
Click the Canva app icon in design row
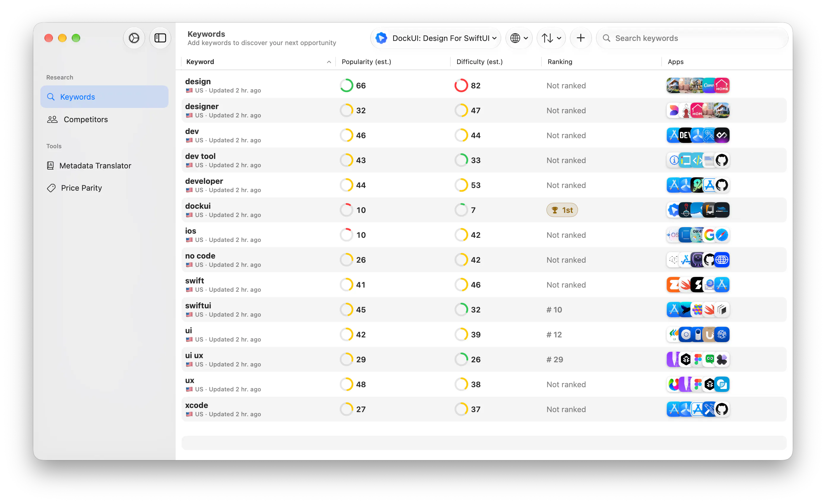click(x=709, y=85)
